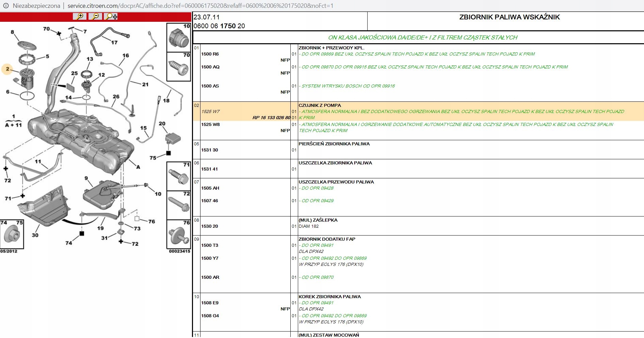The width and height of the screenshot is (644, 338).
Task: Select the zoom and pan magnifier tool
Action: [111, 16]
